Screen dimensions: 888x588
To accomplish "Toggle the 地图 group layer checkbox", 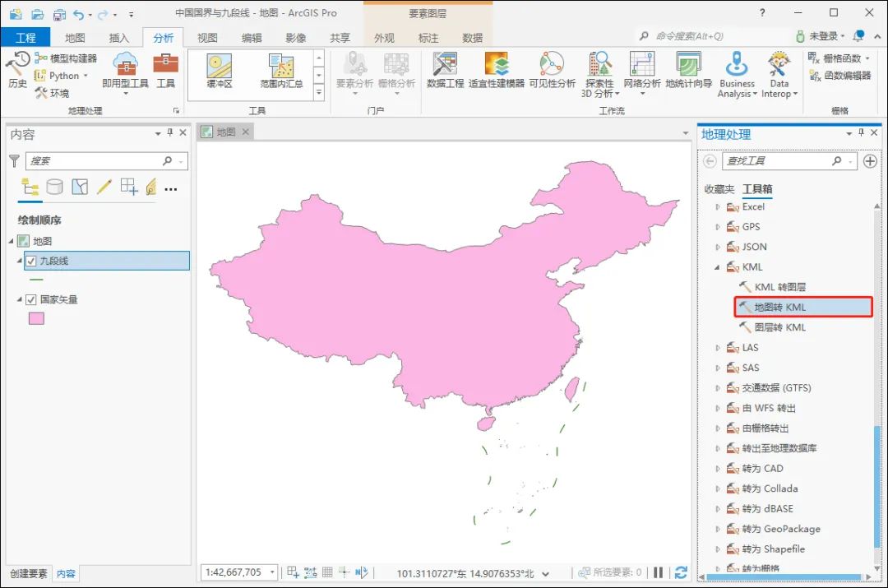I will click(x=22, y=241).
